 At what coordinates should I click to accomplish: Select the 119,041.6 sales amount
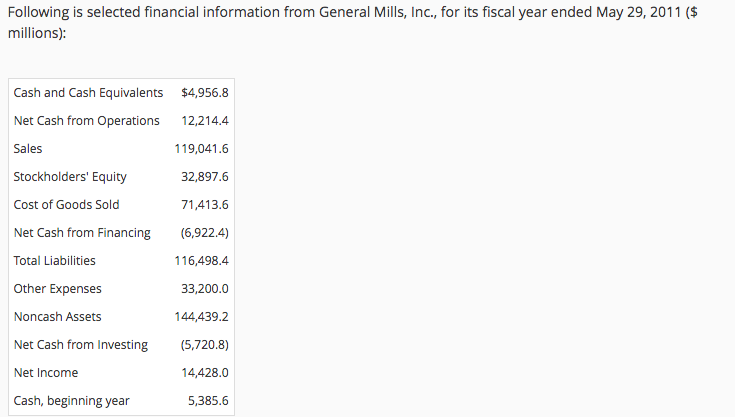(x=202, y=149)
